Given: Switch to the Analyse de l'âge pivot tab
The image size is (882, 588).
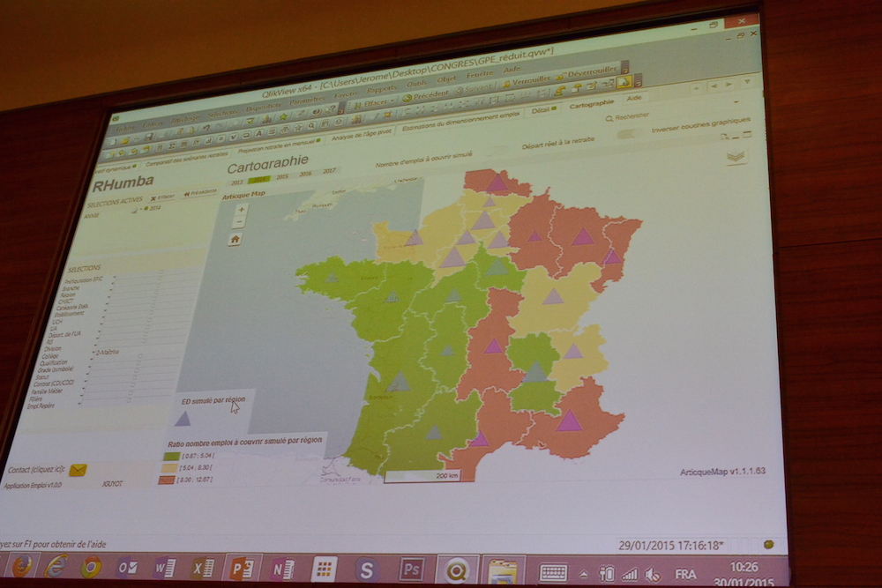Looking at the screenshot, I should click(x=360, y=137).
